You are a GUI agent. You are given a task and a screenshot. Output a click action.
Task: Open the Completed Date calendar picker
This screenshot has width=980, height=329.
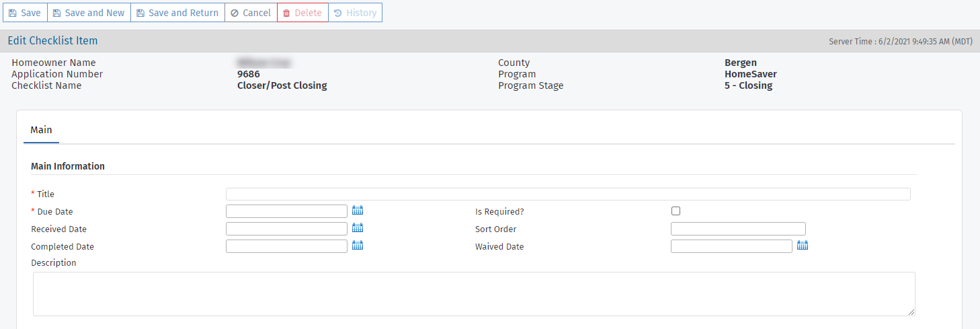point(358,246)
